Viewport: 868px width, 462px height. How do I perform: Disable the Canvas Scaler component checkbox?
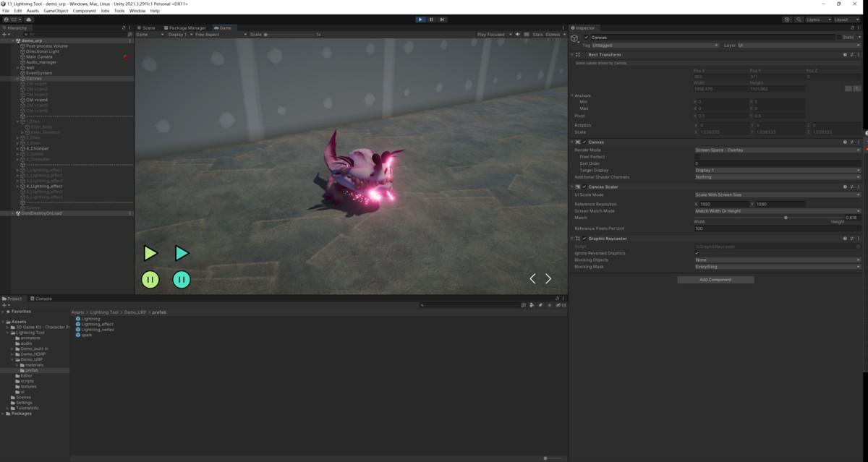coord(584,187)
